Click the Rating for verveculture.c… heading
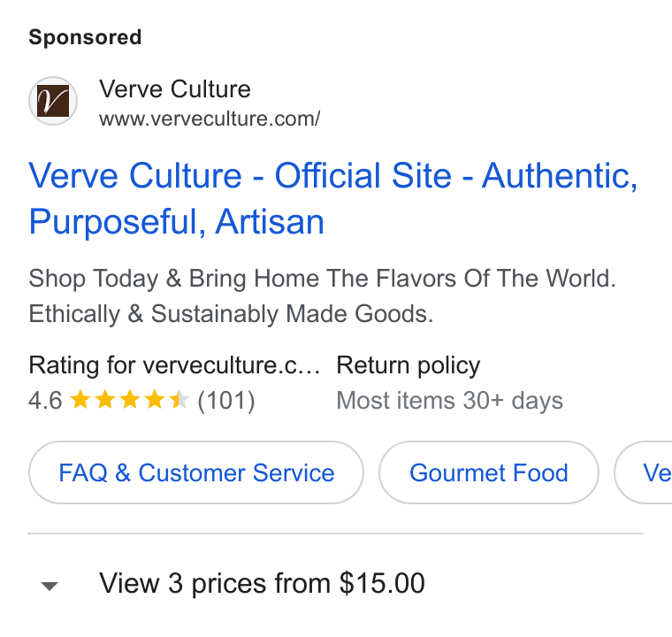The height and width of the screenshot is (637, 672). [174, 365]
